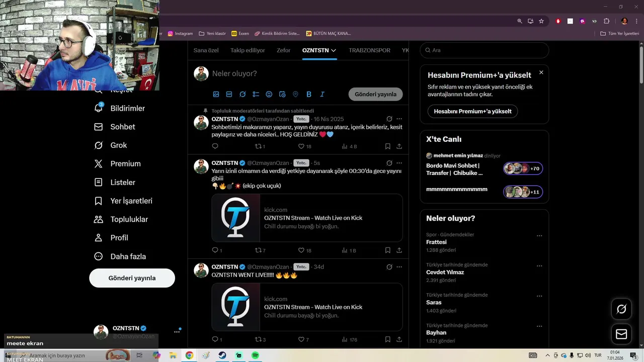The height and width of the screenshot is (362, 644).
Task: Open Bildirimler notifications in sidebar
Action: pos(120,108)
